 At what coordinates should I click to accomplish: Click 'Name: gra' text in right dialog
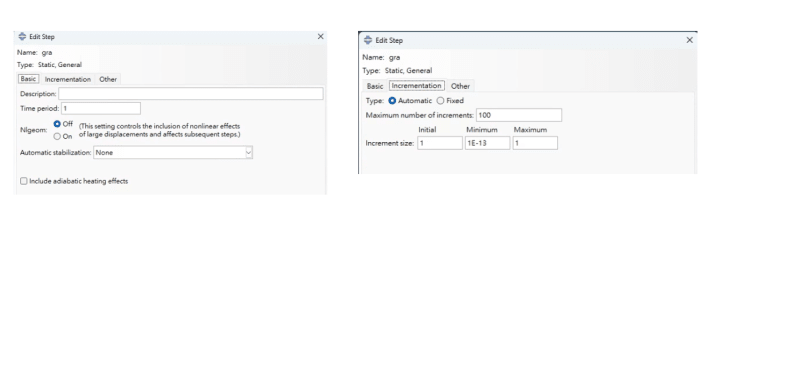[381, 58]
